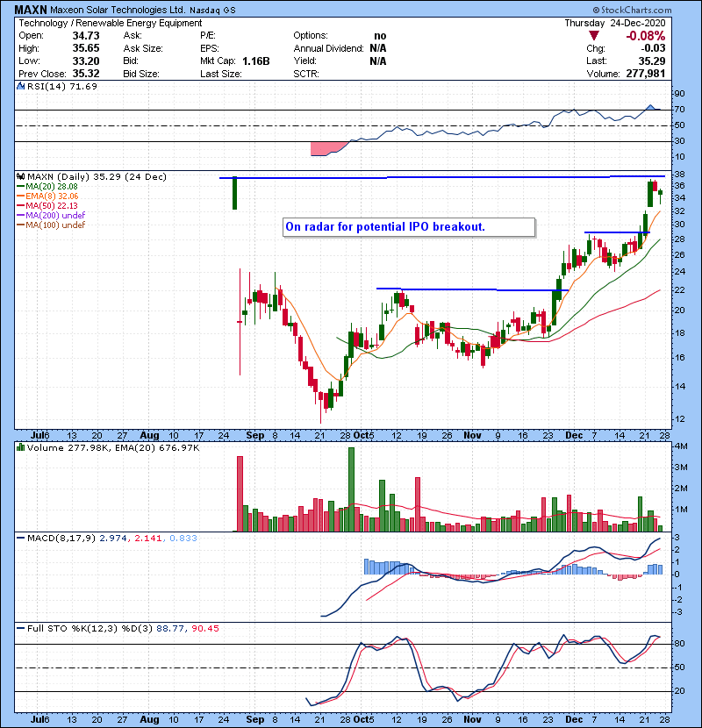This screenshot has width=702, height=728.
Task: Click the Ask Size label in the quote table
Action: (x=143, y=48)
